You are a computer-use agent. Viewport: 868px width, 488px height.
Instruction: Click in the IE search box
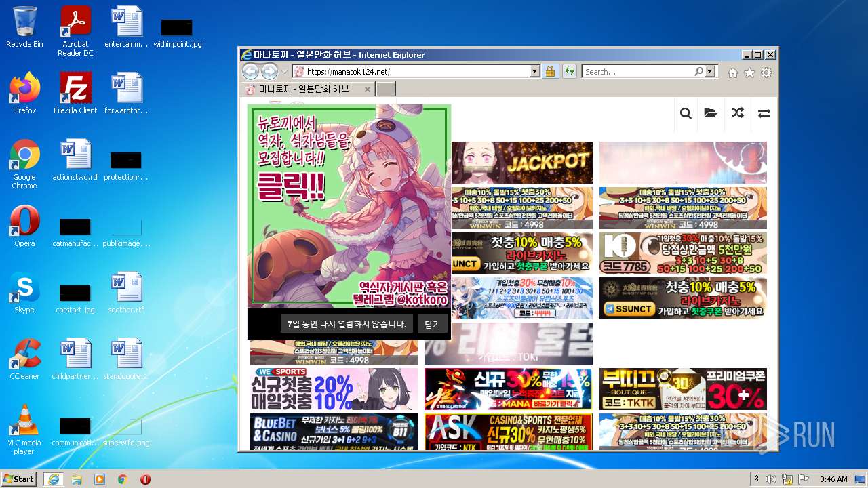click(x=637, y=71)
